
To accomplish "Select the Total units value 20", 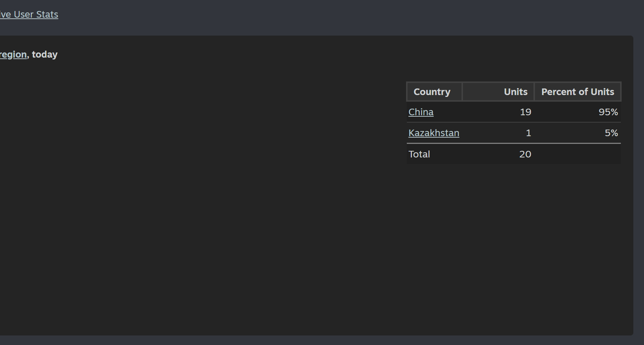I will pos(525,154).
